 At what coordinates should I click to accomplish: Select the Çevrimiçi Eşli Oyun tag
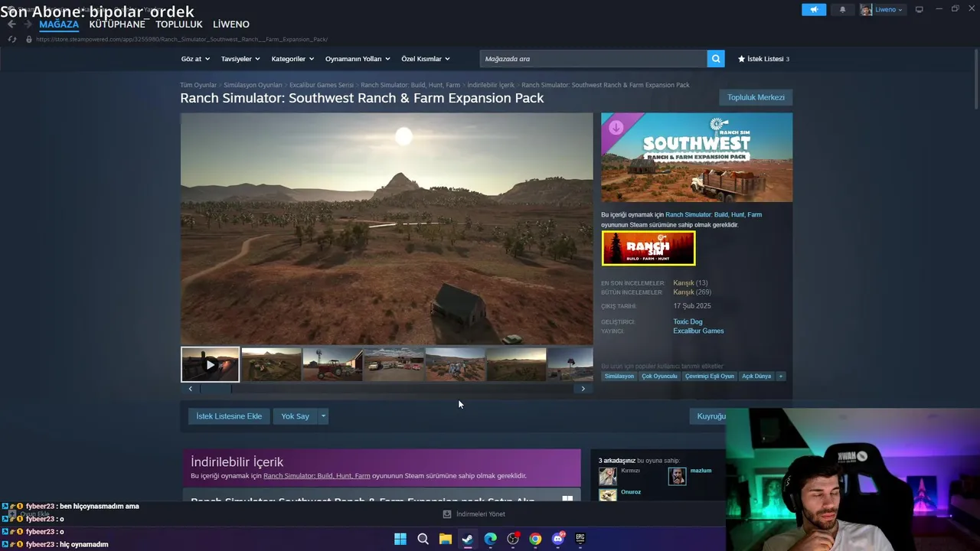point(710,376)
